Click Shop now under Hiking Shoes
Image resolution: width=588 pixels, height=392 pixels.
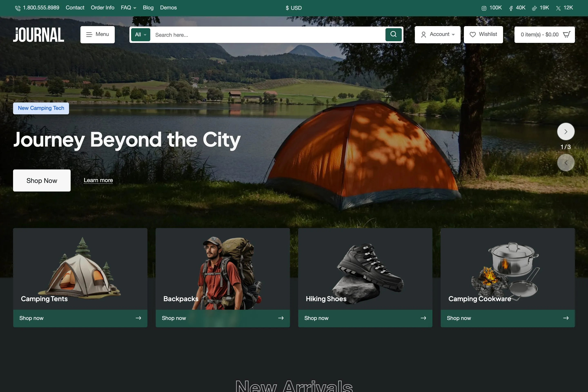pyautogui.click(x=316, y=318)
